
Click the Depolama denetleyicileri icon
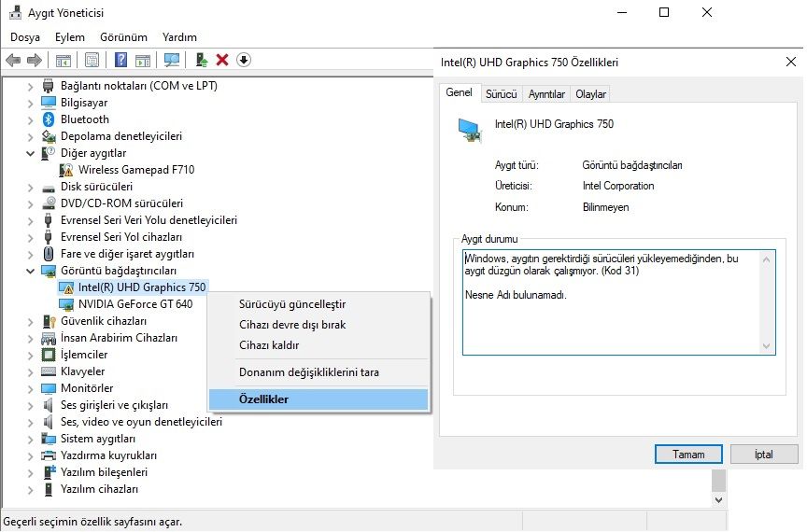tap(49, 136)
